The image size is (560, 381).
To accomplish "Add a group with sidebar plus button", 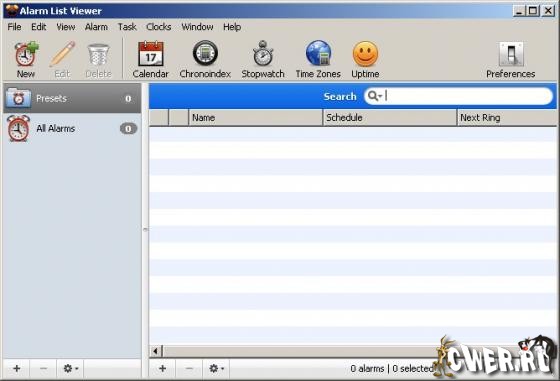I will pos(16,368).
